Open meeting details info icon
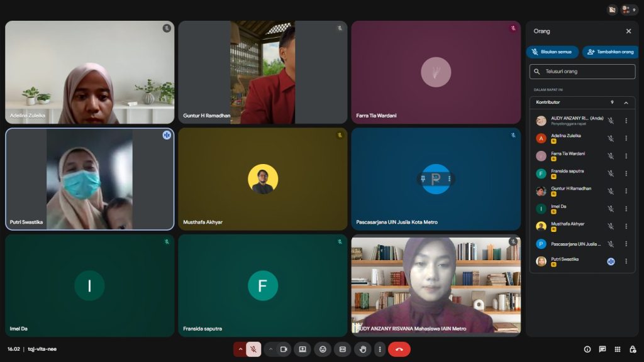 pos(587,349)
